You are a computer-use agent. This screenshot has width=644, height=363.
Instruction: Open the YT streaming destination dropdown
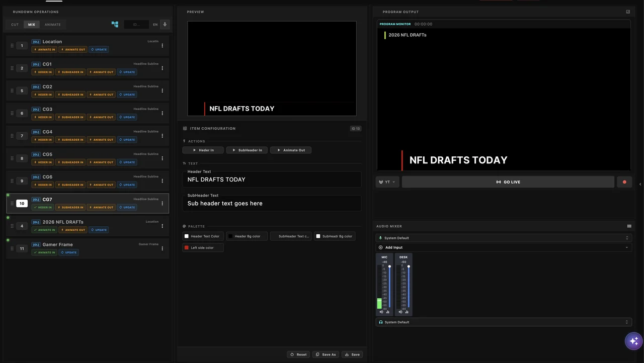click(387, 182)
